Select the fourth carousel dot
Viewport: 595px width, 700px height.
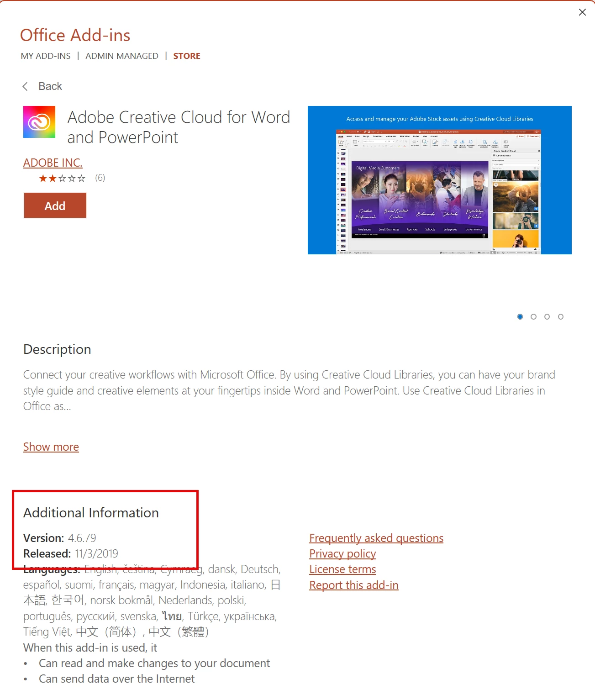coord(561,316)
